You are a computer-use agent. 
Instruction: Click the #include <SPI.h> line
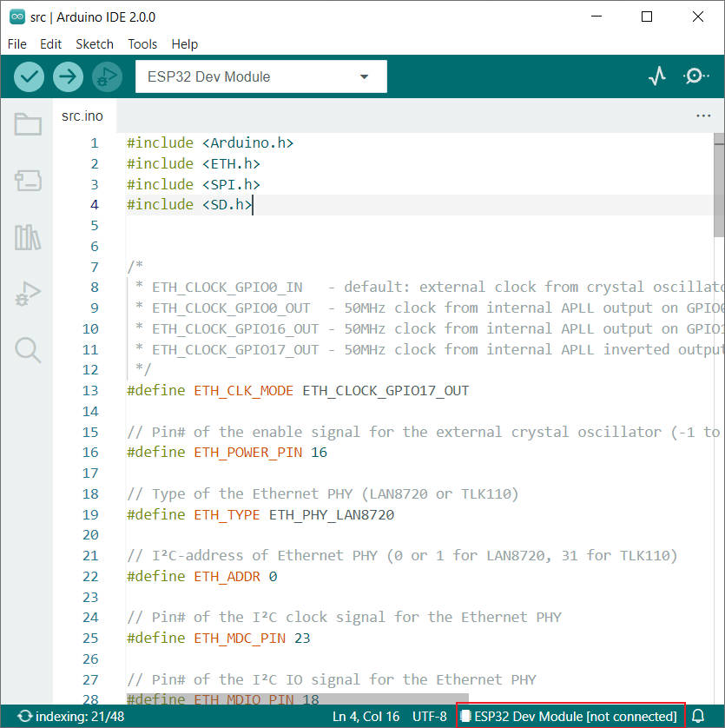193,184
